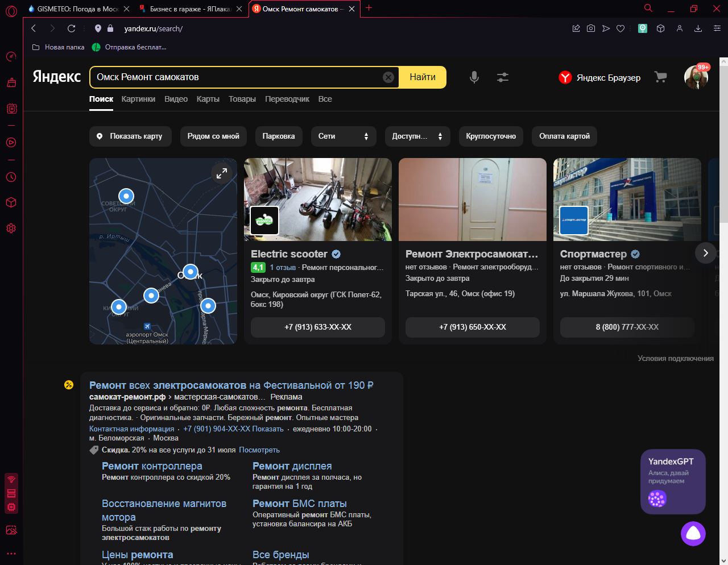Open the Yandex shopping cart icon
The width and height of the screenshot is (728, 565).
pos(660,77)
